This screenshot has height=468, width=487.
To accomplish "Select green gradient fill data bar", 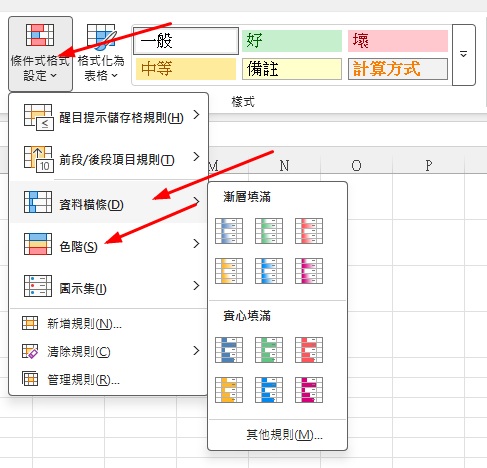I will pyautogui.click(x=269, y=231).
